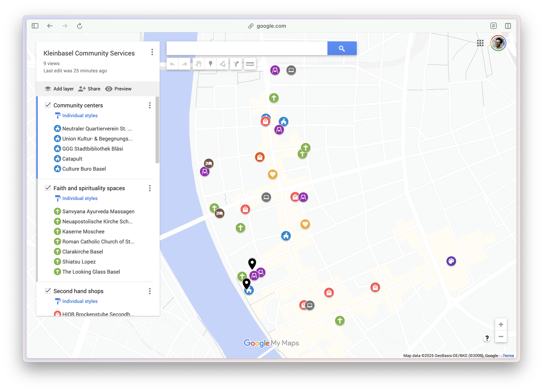This screenshot has height=392, width=543.
Task: Select Kaserne Moschee list item
Action: pyautogui.click(x=83, y=231)
